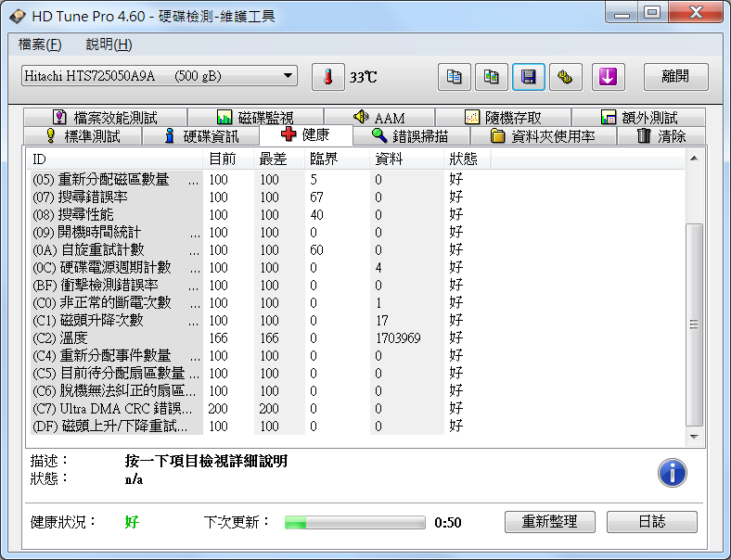Click scrollbar down arrow in attribute list
This screenshot has height=560, width=731.
(x=694, y=437)
